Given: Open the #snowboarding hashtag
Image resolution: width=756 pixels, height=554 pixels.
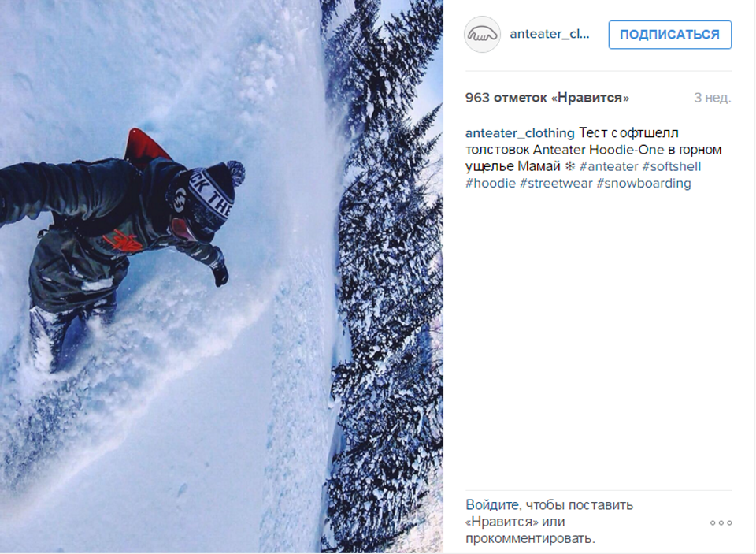Looking at the screenshot, I should [x=643, y=184].
